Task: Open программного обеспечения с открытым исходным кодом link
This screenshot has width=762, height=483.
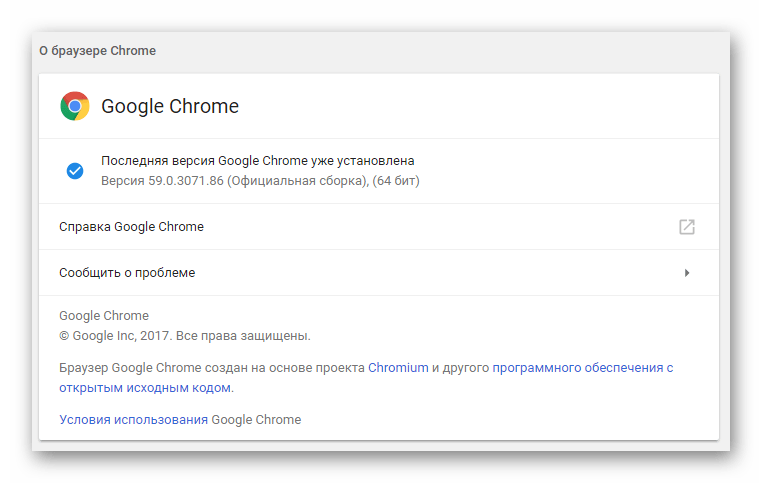Action: [x=366, y=378]
